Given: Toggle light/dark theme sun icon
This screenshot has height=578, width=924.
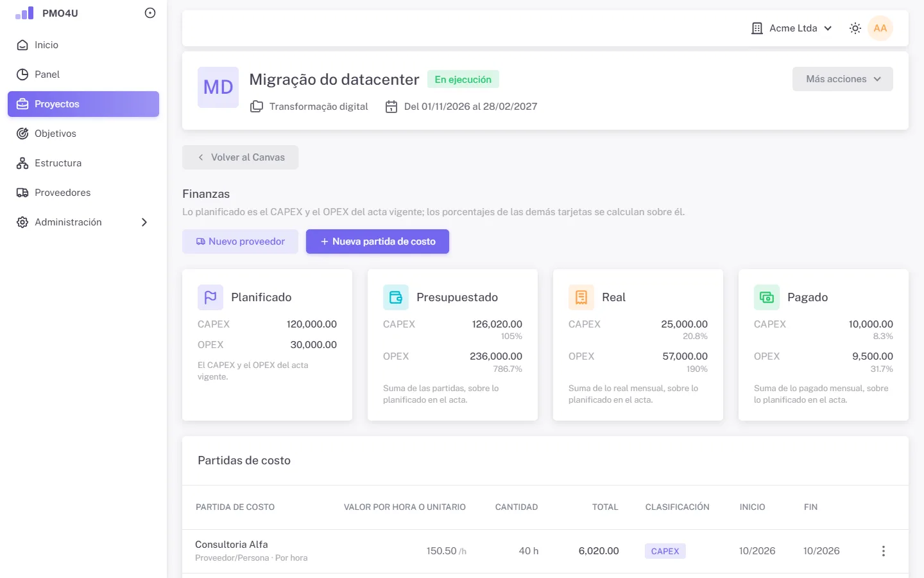Looking at the screenshot, I should [855, 28].
